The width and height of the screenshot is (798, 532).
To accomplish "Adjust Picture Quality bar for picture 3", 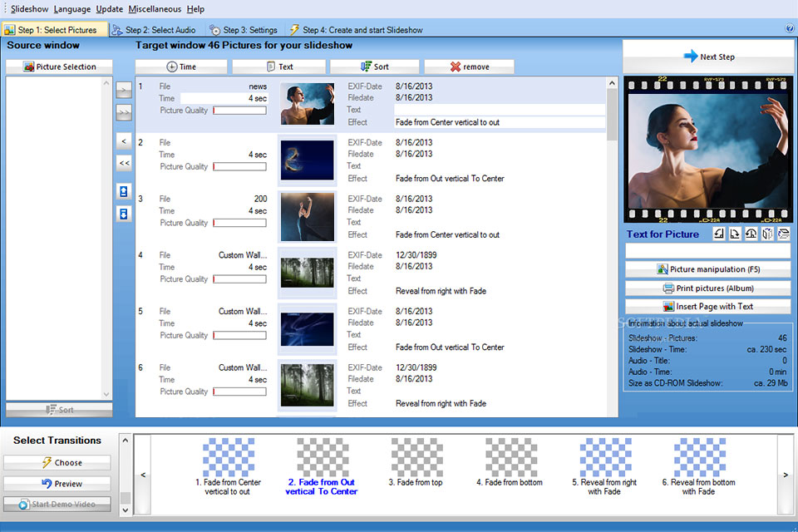I will (239, 223).
